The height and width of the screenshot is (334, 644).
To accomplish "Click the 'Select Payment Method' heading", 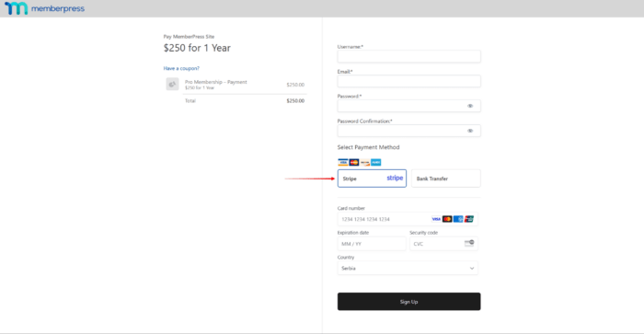I will tap(368, 147).
